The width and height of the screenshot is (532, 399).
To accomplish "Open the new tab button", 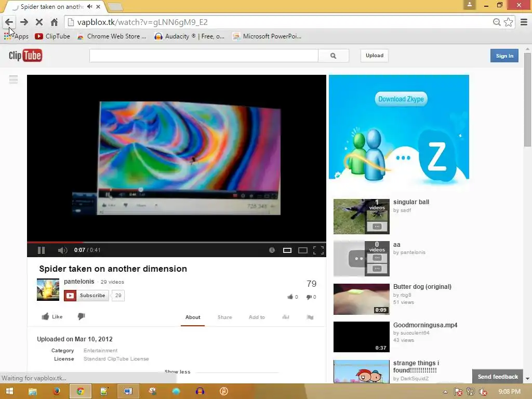I will click(116, 7).
